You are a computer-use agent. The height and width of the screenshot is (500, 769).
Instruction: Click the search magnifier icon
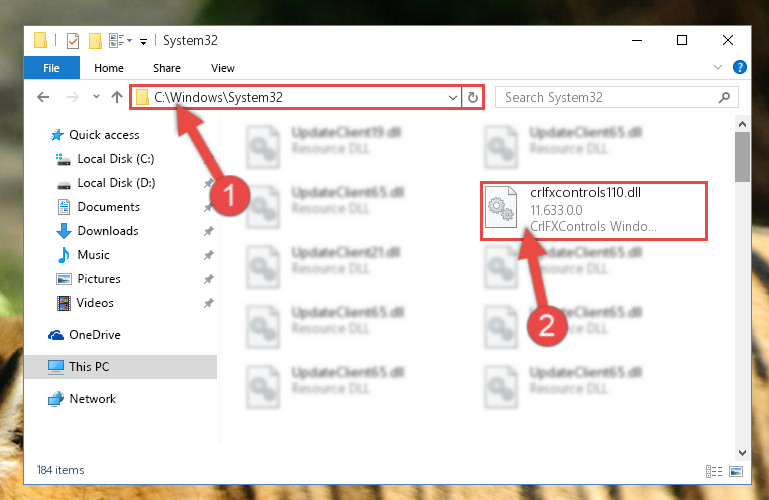724,98
